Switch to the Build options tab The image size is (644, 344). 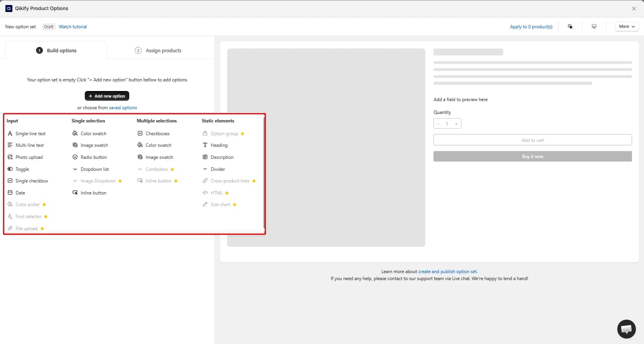[56, 50]
